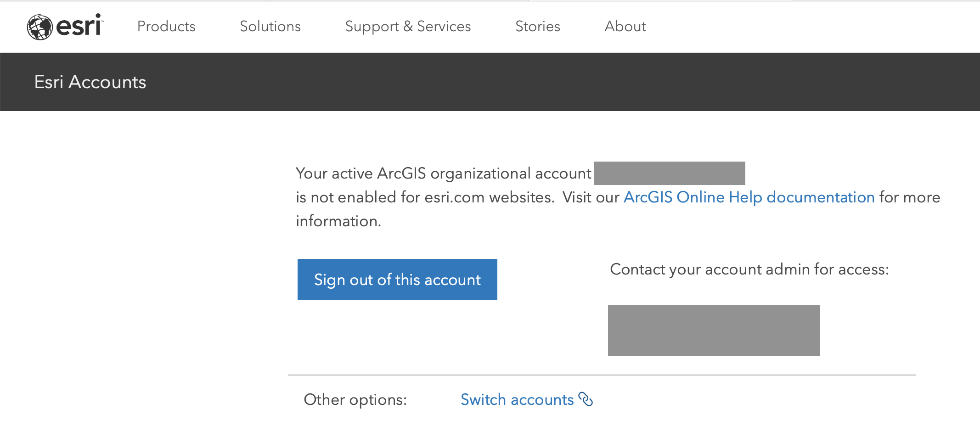Click the "is not enabled for esri.com websites" sentence
Image resolution: width=980 pixels, height=448 pixels.
(x=425, y=197)
